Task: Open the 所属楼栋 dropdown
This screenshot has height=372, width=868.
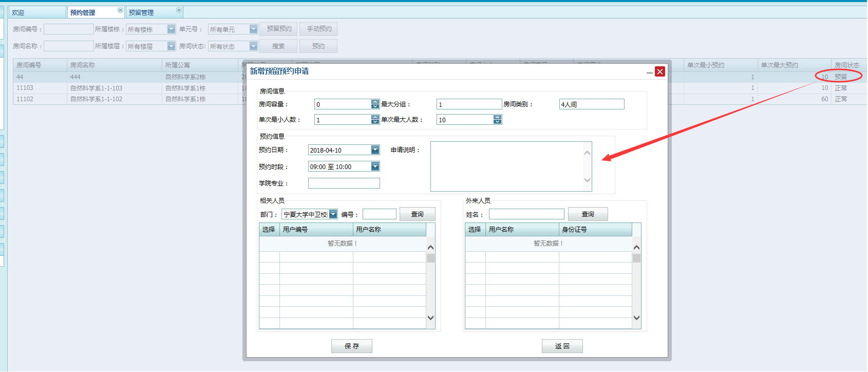Action: [171, 29]
